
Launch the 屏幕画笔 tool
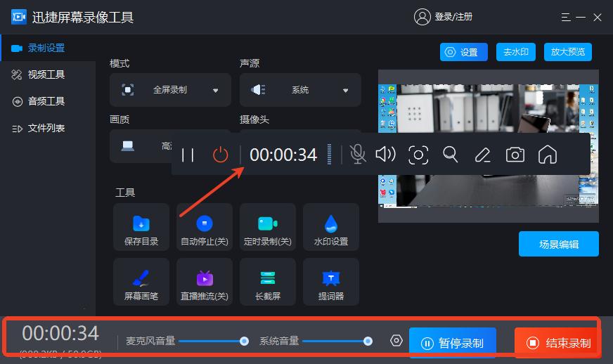pyautogui.click(x=141, y=282)
